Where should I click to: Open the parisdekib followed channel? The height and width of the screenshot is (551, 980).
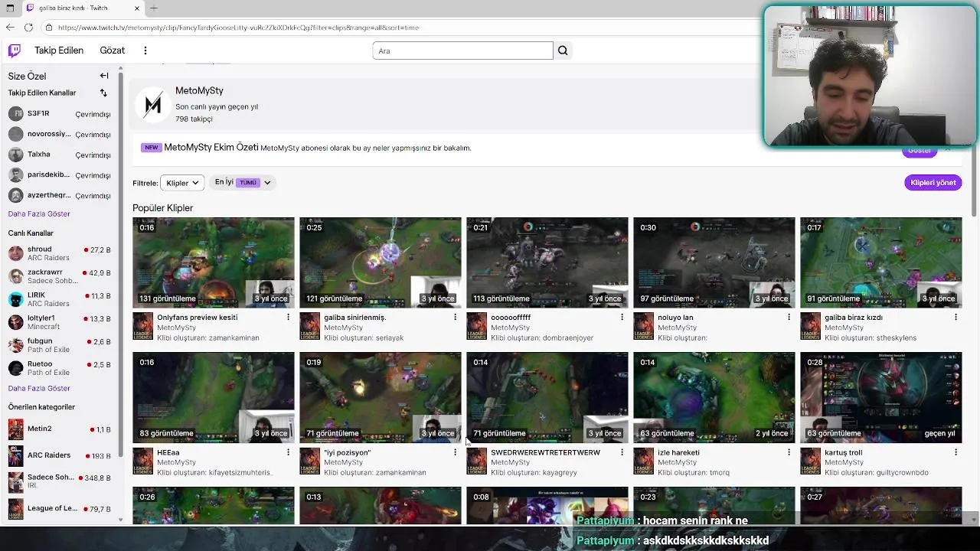pos(60,175)
